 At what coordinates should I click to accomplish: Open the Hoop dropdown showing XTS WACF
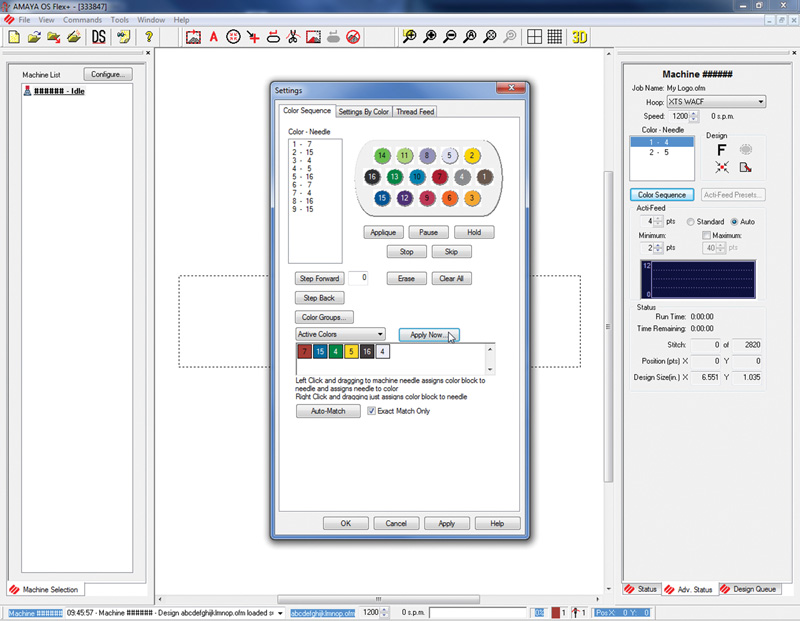[716, 102]
